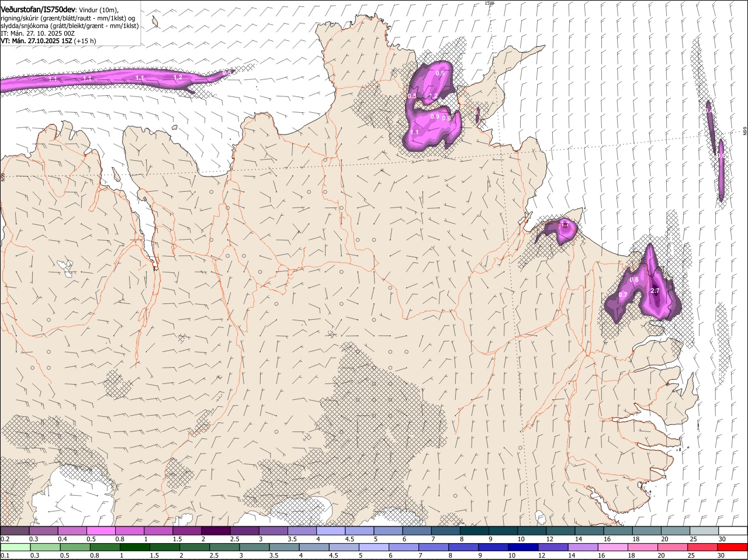
Task: Pick the lower legend swatch labeled 3.5
Action: 284,548
